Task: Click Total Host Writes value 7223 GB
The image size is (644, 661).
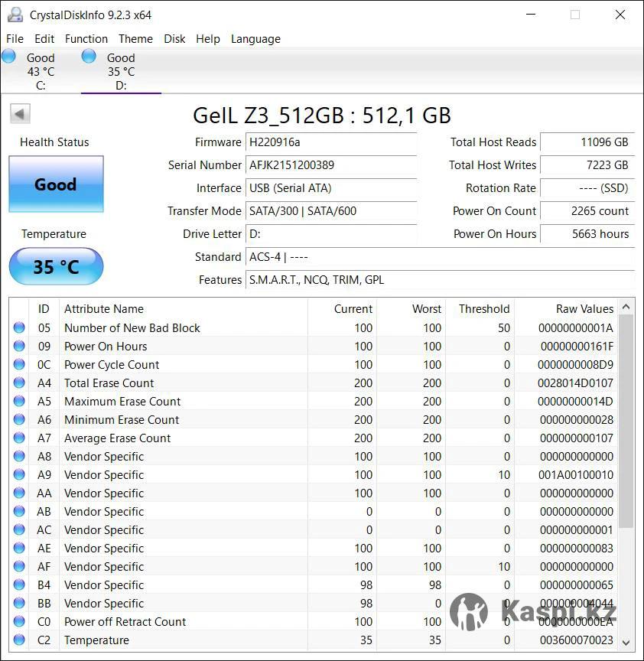Action: coord(587,164)
